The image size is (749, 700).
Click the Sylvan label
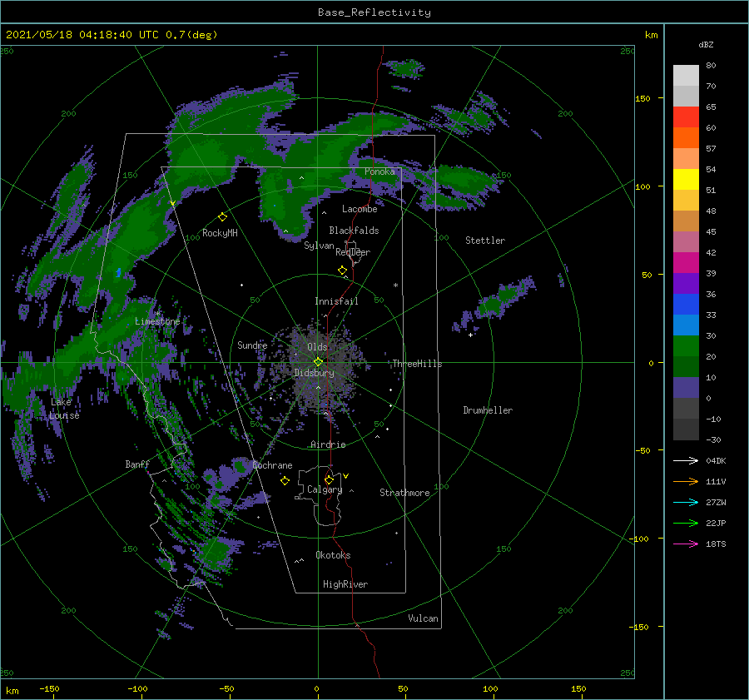pos(319,246)
